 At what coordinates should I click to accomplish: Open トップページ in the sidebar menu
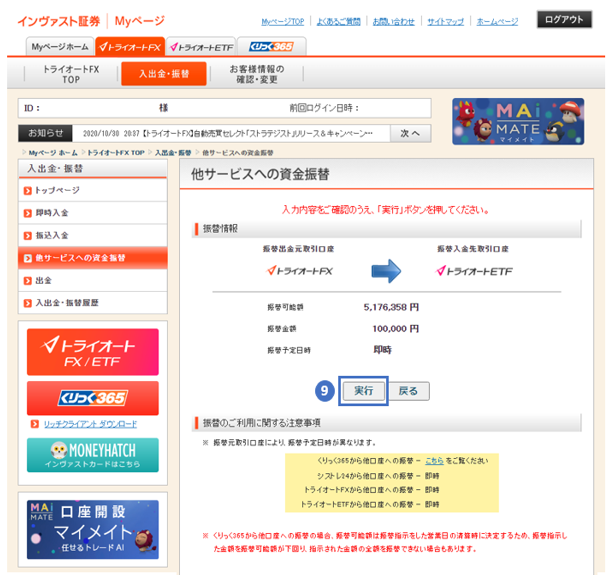tap(93, 190)
